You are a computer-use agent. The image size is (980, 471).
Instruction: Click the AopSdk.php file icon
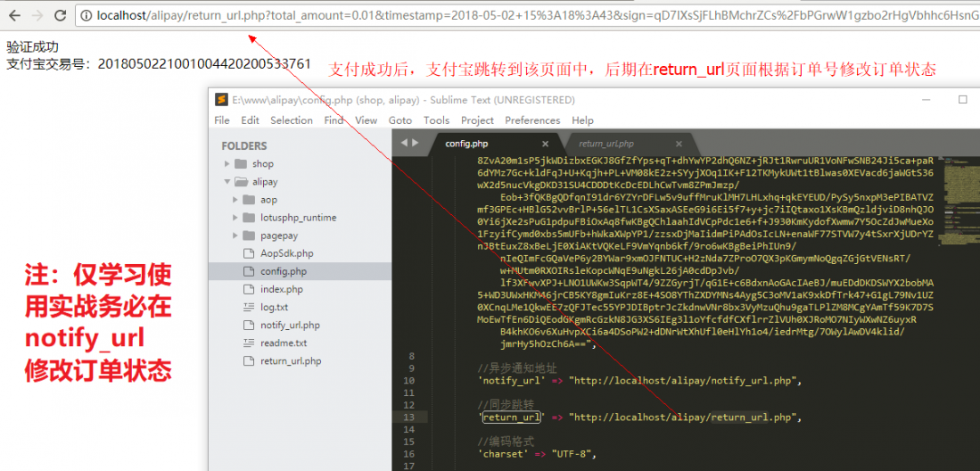point(250,253)
